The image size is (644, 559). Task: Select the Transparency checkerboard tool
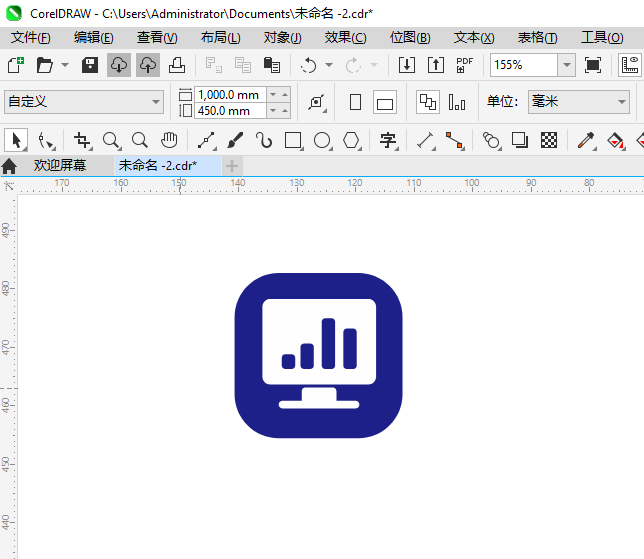[x=549, y=140]
